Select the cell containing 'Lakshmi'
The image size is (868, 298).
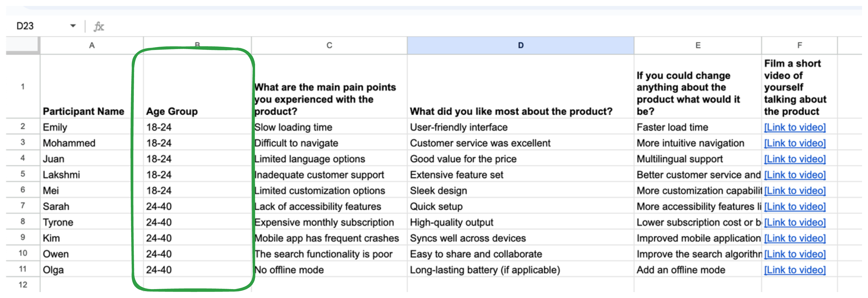click(x=92, y=174)
